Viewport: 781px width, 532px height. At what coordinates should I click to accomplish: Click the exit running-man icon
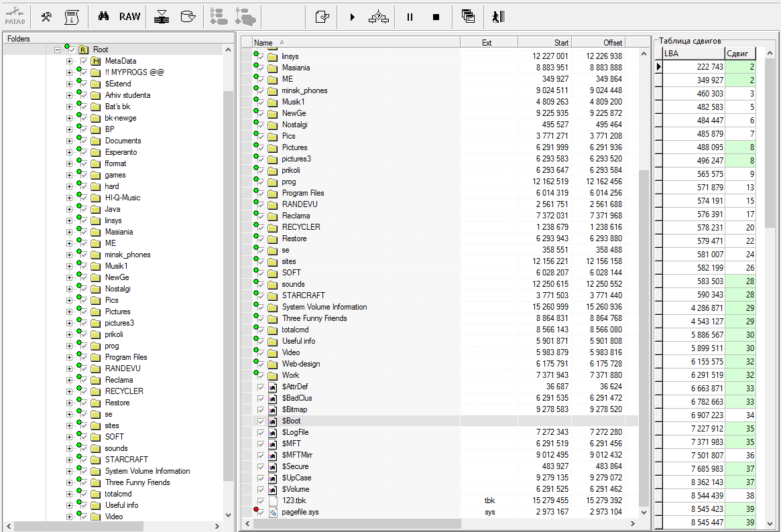click(x=498, y=17)
